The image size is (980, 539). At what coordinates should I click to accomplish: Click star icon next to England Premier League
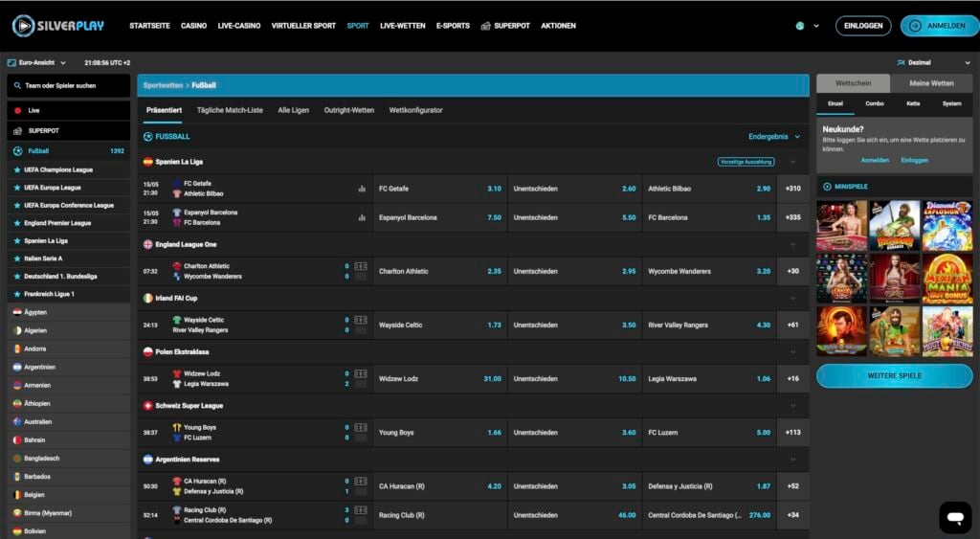(17, 223)
